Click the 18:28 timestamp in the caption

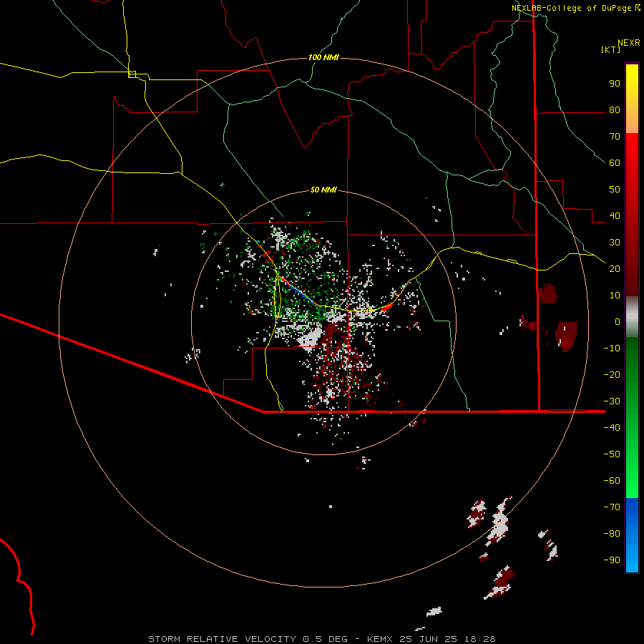[x=480, y=639]
